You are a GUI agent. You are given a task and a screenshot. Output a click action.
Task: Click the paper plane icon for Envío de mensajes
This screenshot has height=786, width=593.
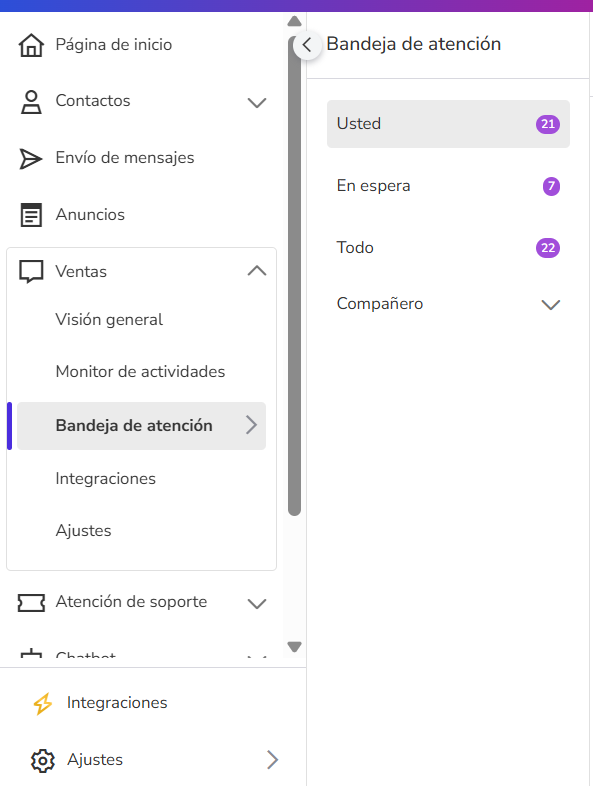[31, 158]
